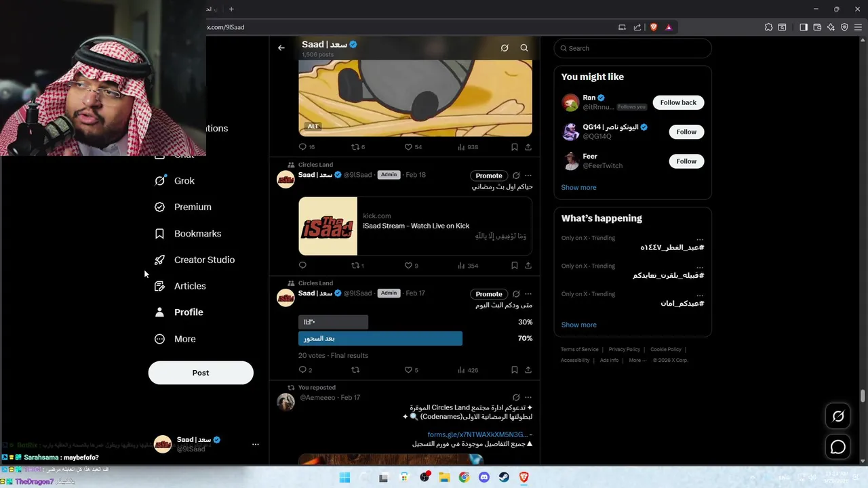Open Articles in the sidebar
The height and width of the screenshot is (488, 868).
[x=180, y=286]
